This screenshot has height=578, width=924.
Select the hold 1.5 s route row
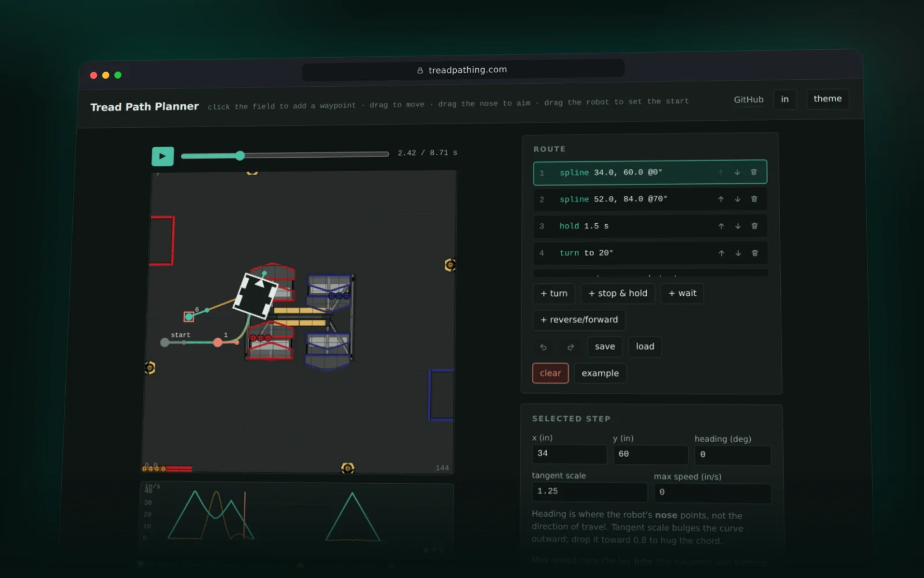click(x=650, y=226)
